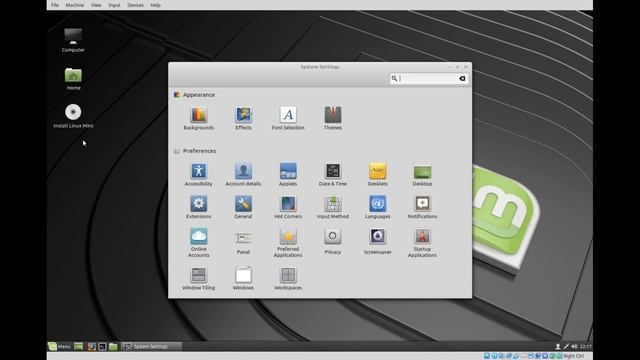Click System Settings taskbar window button
The height and width of the screenshot is (360, 640).
tap(151, 347)
